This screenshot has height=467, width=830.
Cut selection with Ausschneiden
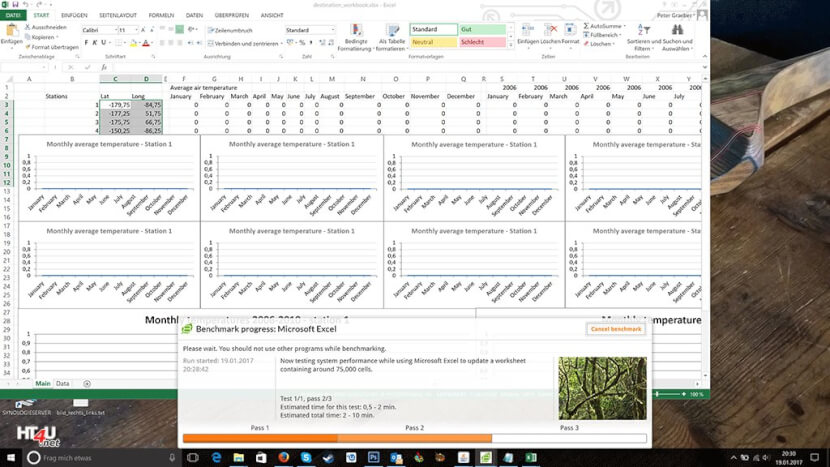coord(46,27)
